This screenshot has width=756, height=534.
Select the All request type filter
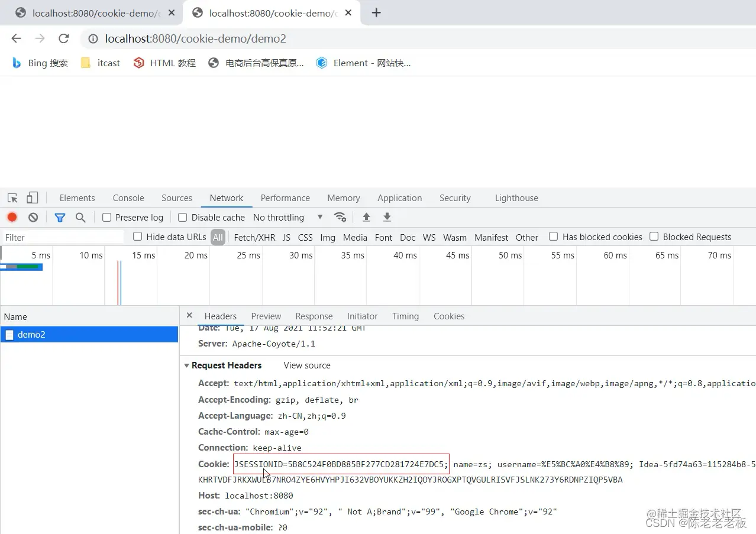pyautogui.click(x=218, y=237)
